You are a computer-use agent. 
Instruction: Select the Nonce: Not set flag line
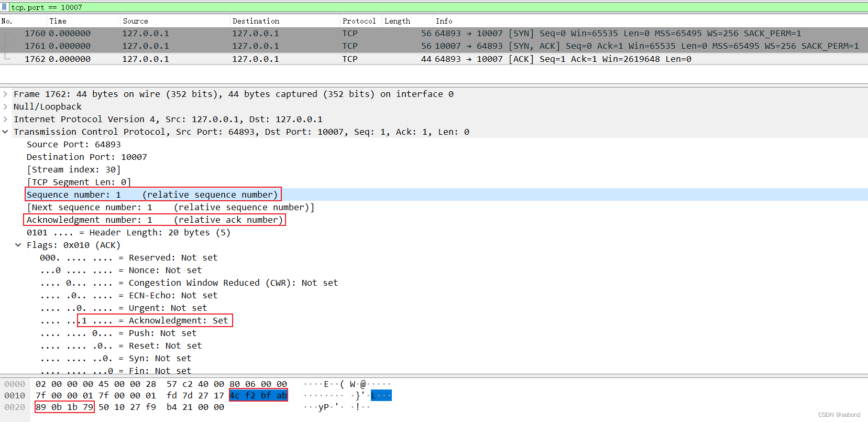[x=120, y=270]
